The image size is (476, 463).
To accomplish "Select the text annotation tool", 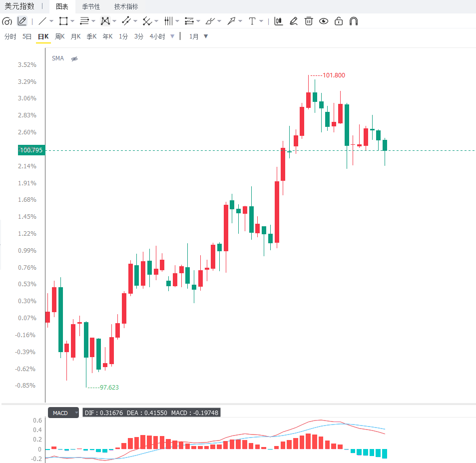I will pos(252,21).
